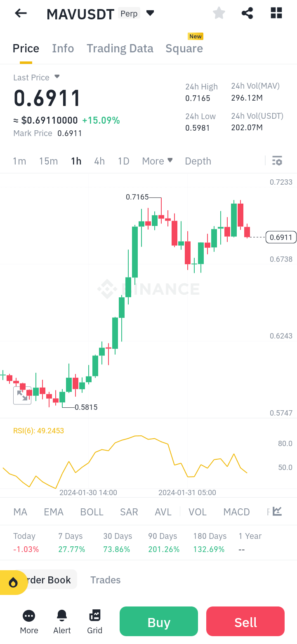
Task: Expand the Perp contract dropdown
Action: pos(150,13)
